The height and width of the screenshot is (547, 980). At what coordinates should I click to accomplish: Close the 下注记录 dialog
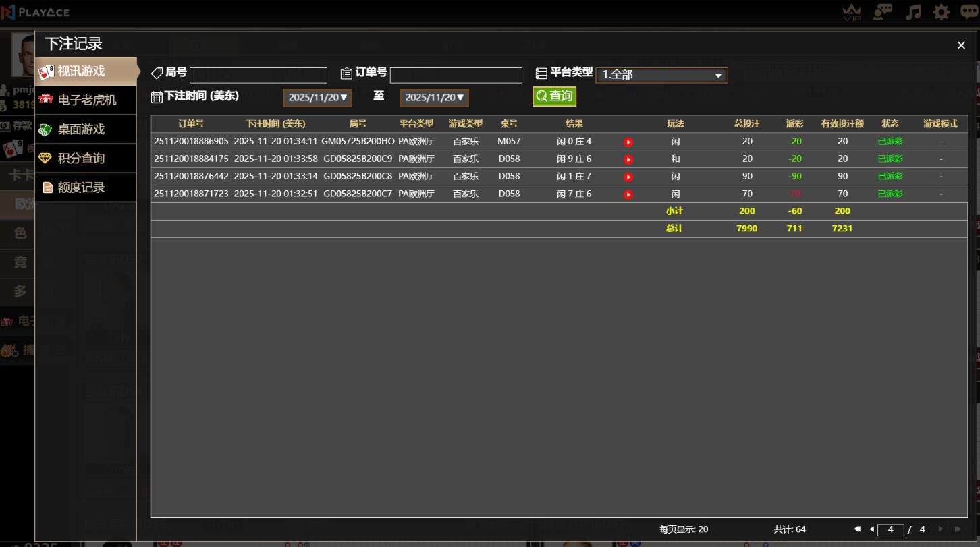961,45
